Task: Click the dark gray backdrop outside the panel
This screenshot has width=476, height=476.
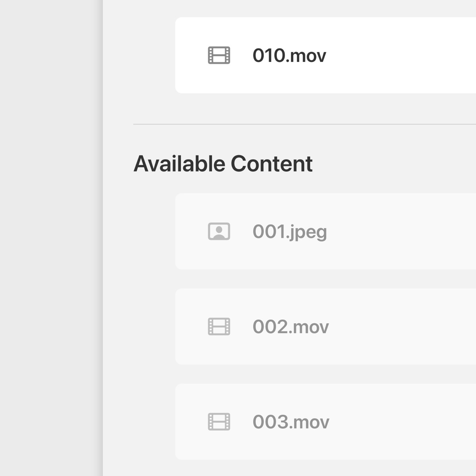Action: tap(50, 238)
